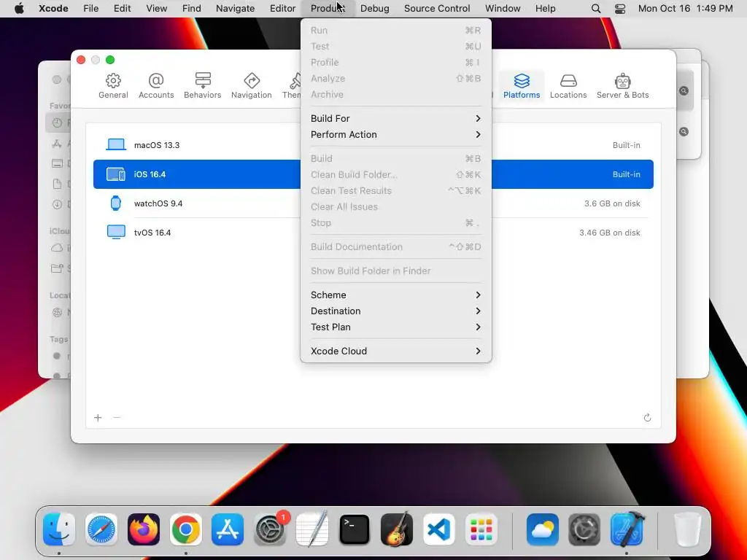Expand the Test Plan submenu

tap(396, 327)
